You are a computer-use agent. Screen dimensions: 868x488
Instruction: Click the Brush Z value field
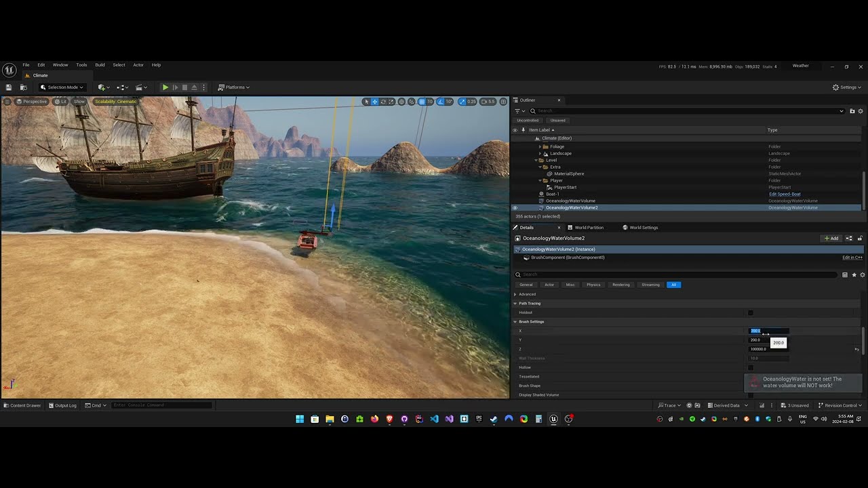[768, 349]
